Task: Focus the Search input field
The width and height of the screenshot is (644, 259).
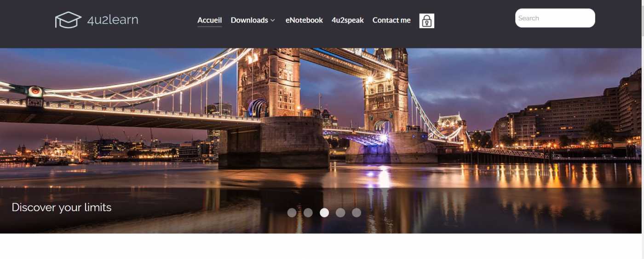Action: point(555,18)
